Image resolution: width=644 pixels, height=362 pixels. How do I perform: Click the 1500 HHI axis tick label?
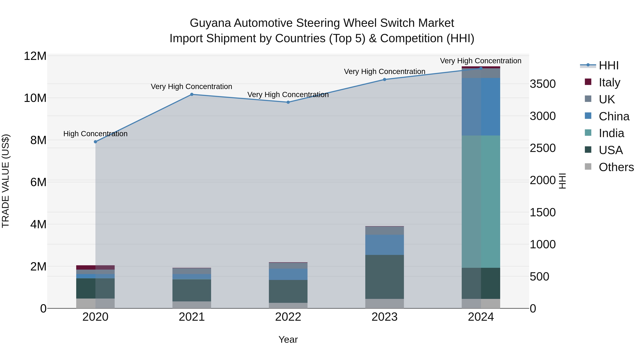543,212
